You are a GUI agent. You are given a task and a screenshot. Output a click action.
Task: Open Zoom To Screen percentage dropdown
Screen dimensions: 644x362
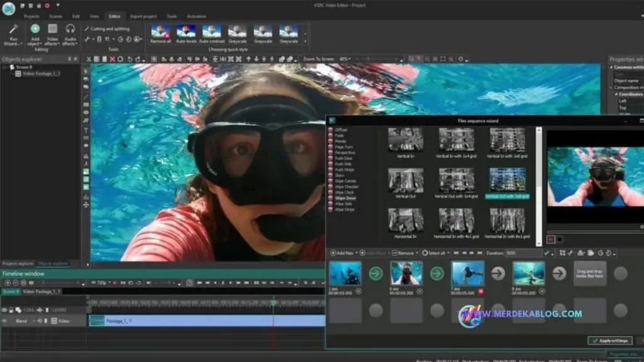(345, 59)
